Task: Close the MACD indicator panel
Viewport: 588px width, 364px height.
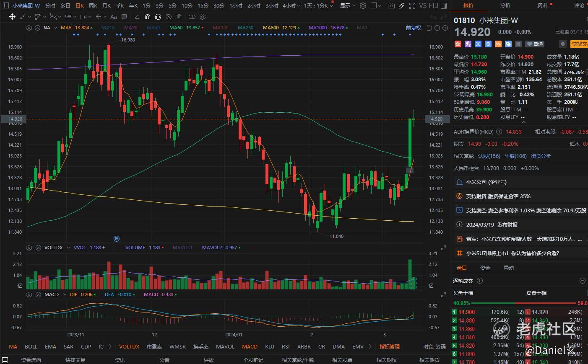Action: 38,294
